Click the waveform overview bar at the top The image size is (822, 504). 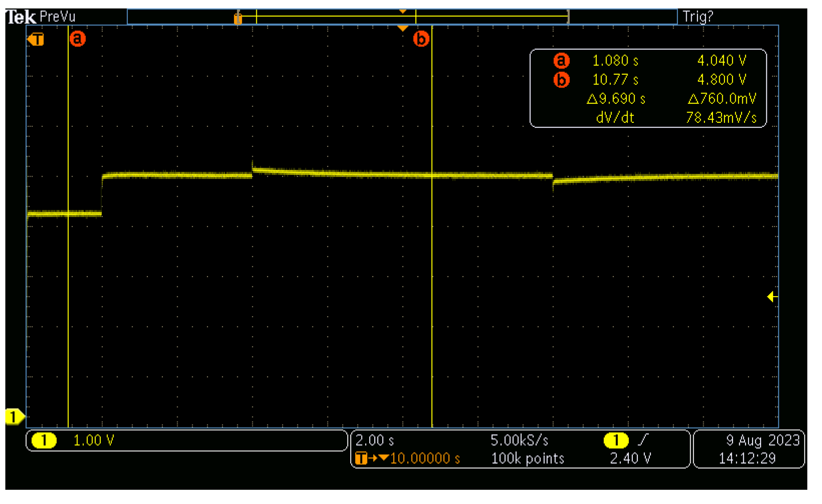tap(402, 17)
